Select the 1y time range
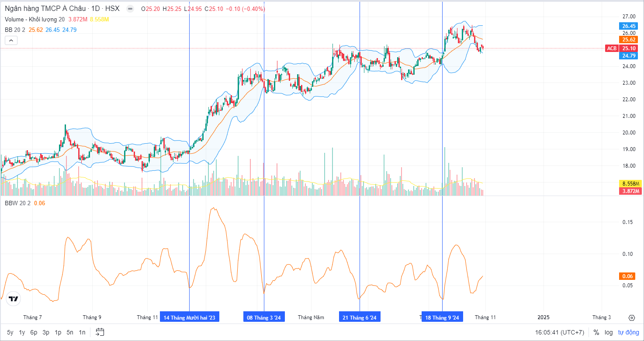This screenshot has width=644, height=341. tap(22, 332)
